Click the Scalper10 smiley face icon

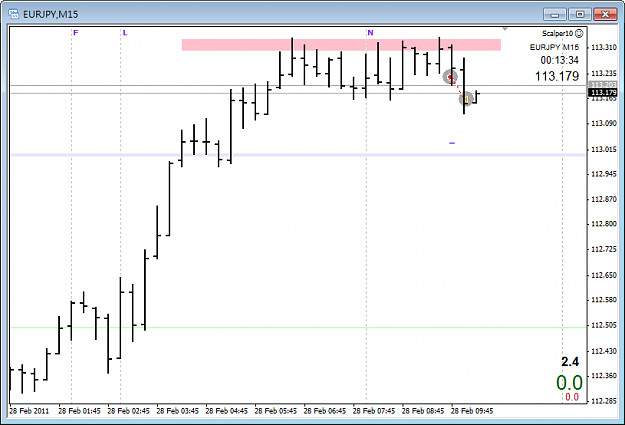coord(579,33)
